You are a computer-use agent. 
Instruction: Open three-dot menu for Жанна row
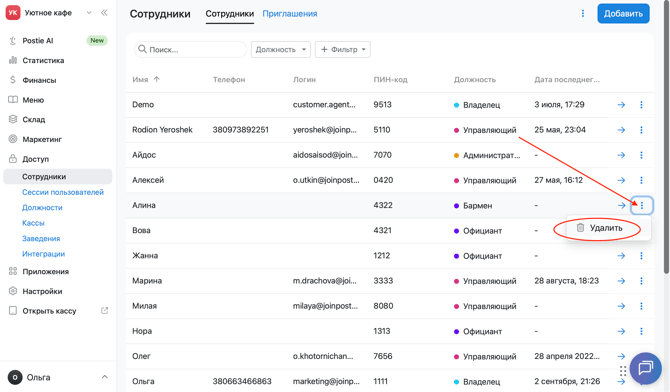(641, 256)
